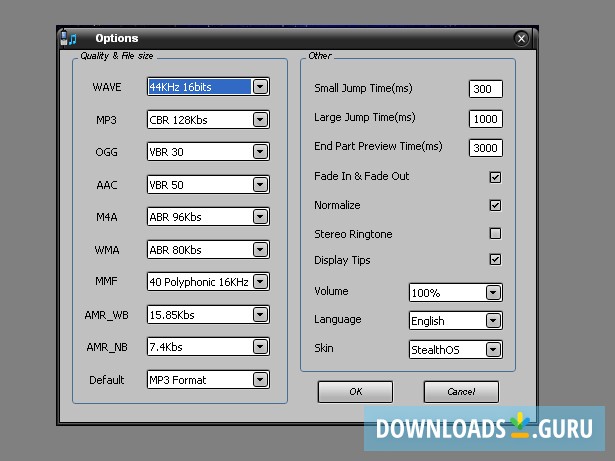The height and width of the screenshot is (461, 615).
Task: Click the 7.4Kbs AMR_NB value
Action: tap(166, 347)
